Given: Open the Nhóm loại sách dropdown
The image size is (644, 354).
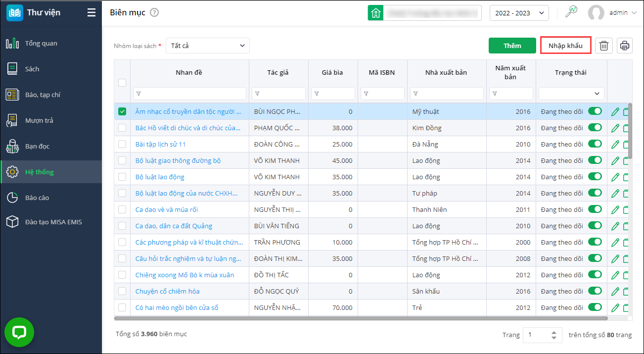Looking at the screenshot, I should [x=207, y=46].
